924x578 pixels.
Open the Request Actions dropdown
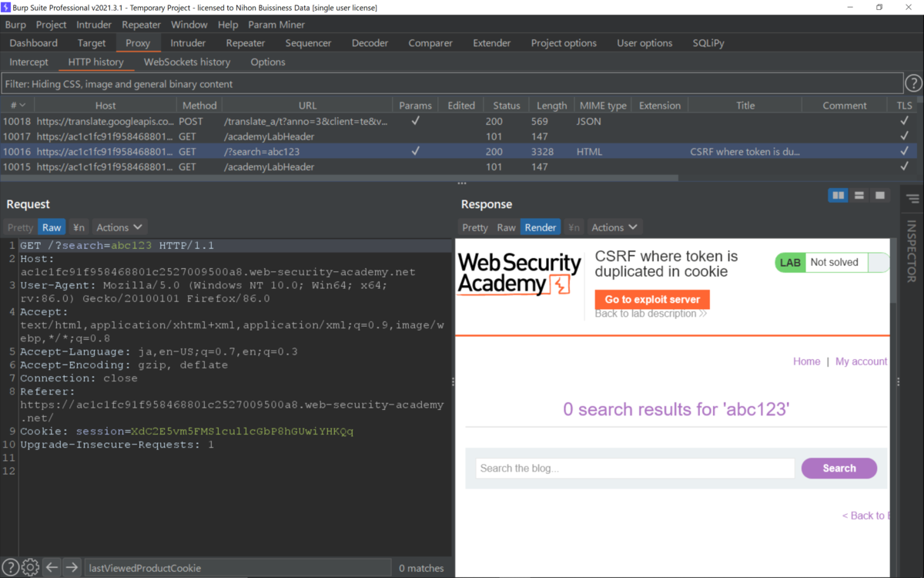(x=119, y=227)
